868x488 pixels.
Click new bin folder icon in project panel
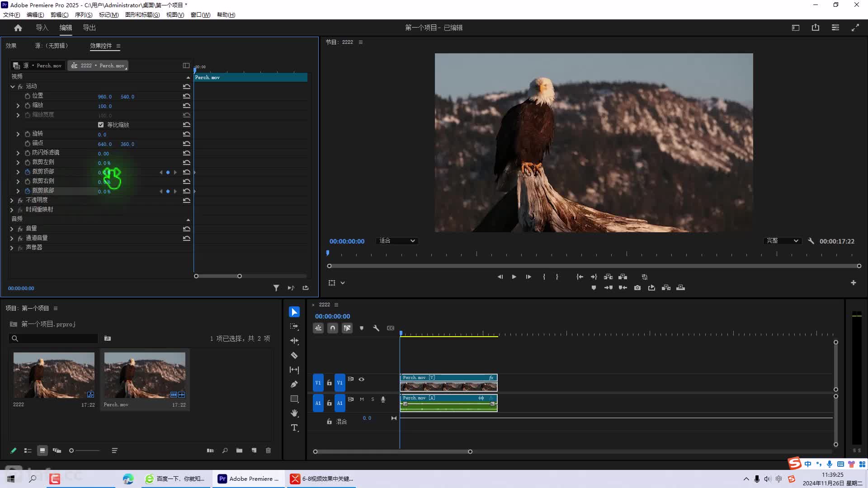coord(239,450)
